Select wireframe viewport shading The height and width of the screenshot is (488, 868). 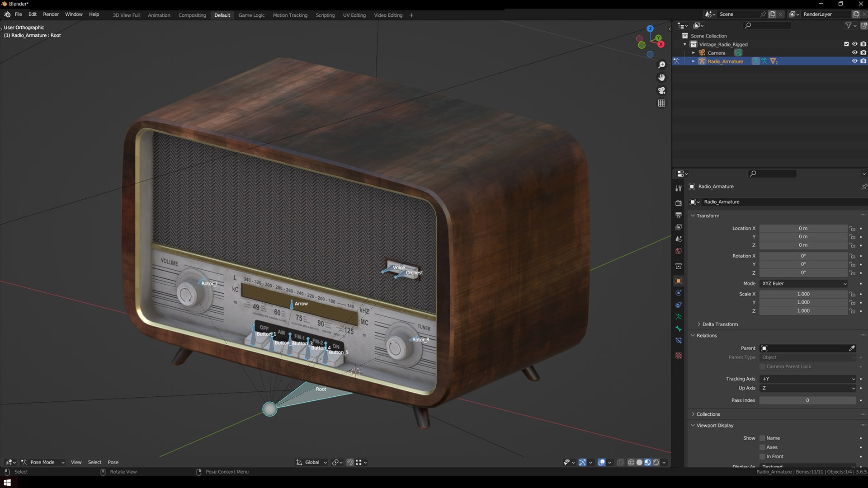(631, 462)
